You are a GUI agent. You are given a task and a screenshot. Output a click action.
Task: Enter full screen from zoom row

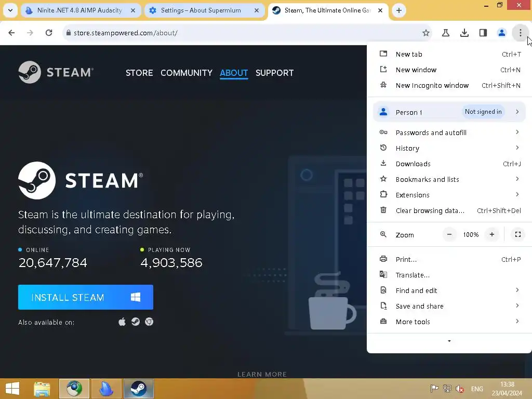click(518, 234)
